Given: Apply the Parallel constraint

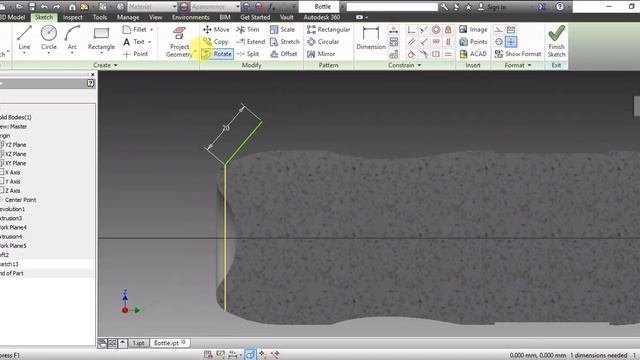Looking at the screenshot, I should [x=411, y=42].
